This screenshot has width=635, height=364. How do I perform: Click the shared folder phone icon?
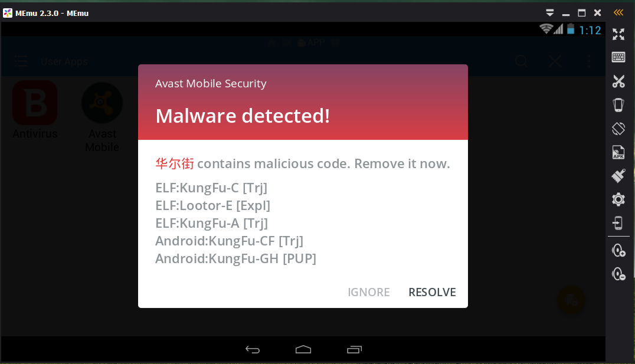(x=618, y=223)
